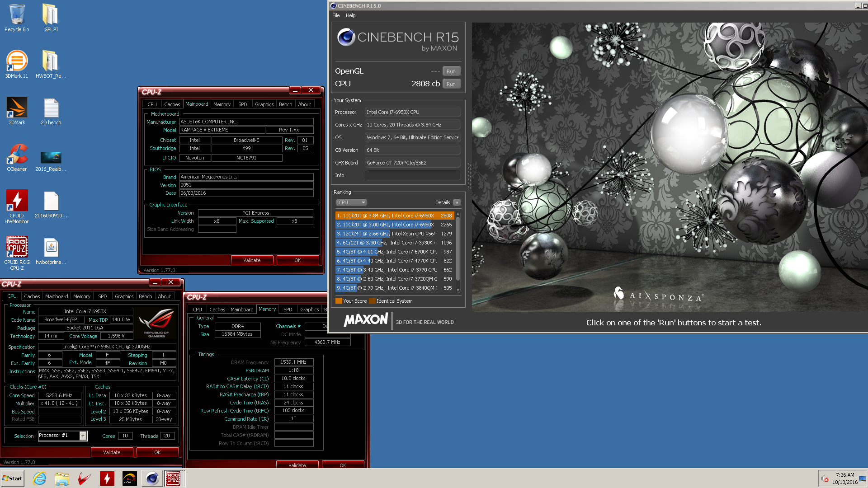Click Validate in CPU tab CPU-Z window
The width and height of the screenshot is (868, 488).
tap(112, 452)
